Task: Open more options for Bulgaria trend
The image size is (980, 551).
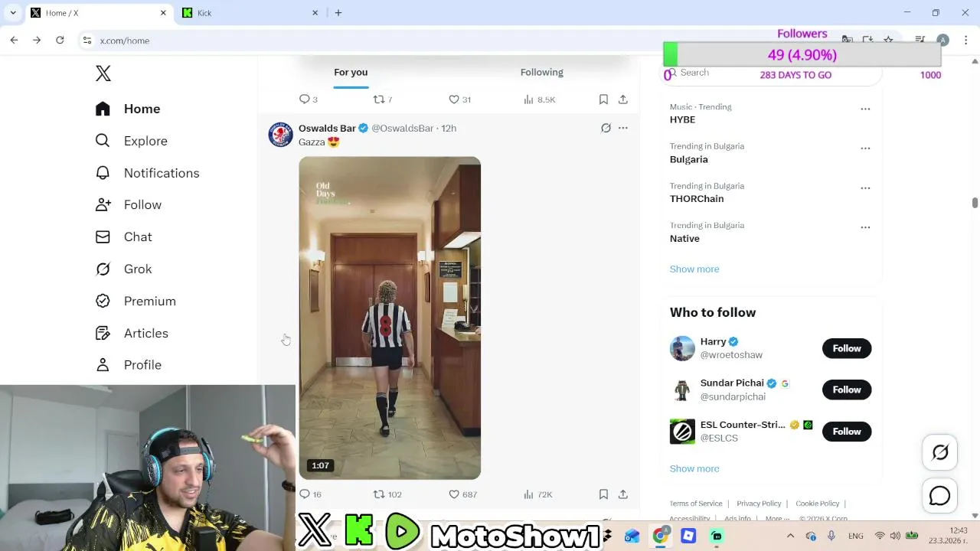Action: (865, 148)
